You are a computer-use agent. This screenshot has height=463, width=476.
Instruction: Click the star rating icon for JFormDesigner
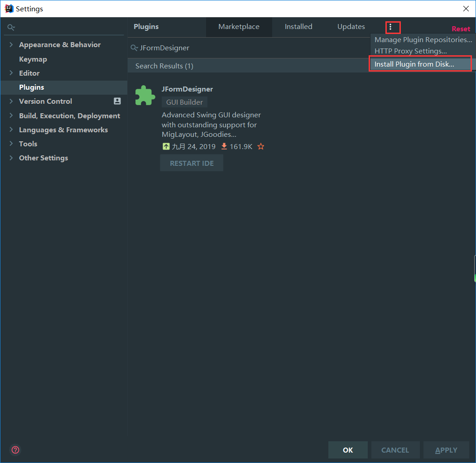coord(261,147)
